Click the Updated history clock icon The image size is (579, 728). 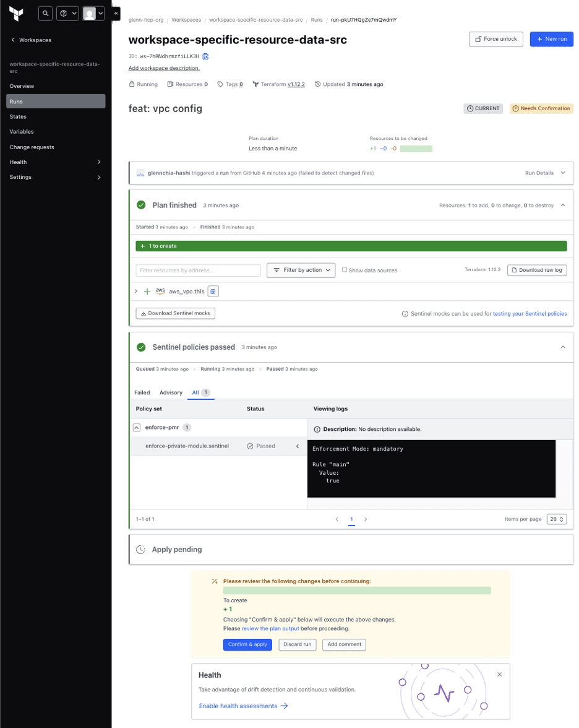point(318,84)
